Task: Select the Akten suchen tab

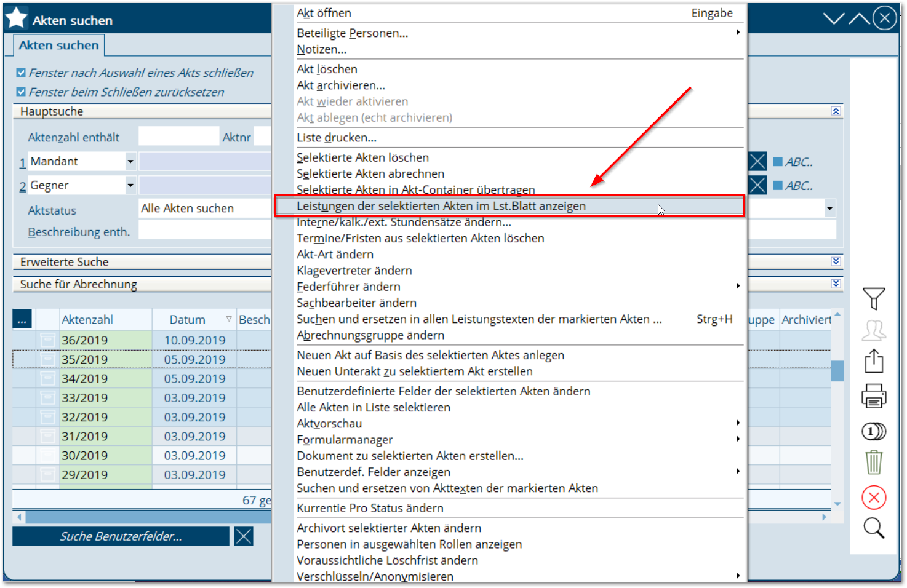Action: (x=58, y=45)
